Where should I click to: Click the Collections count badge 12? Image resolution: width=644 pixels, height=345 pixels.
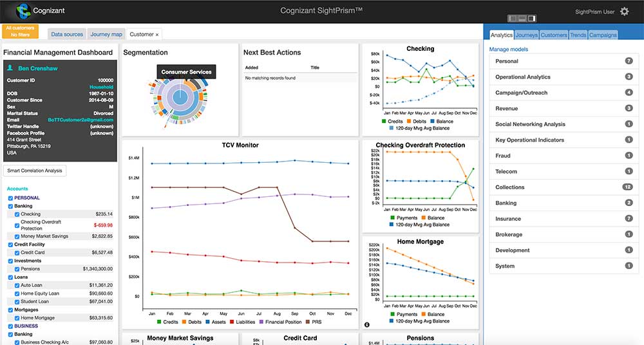(627, 187)
